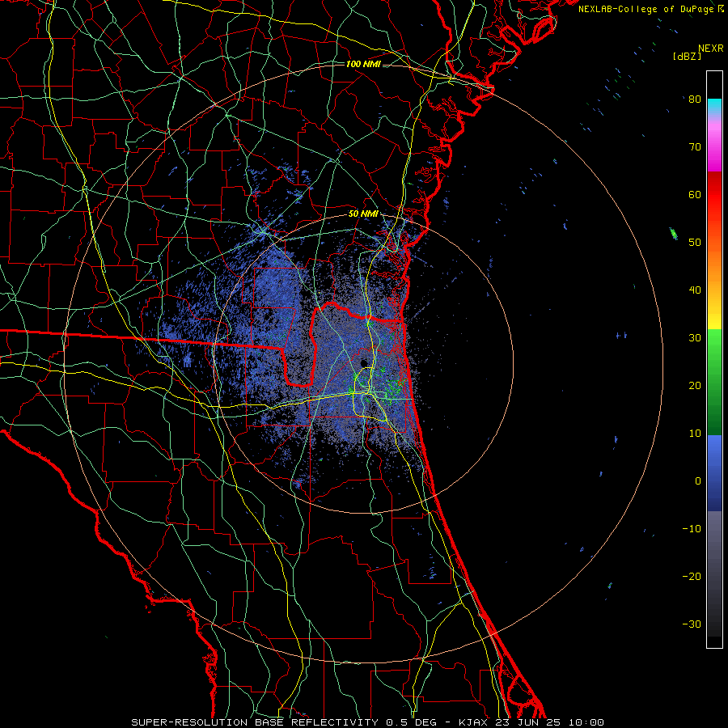Click the 100 NMI range ring label
This screenshot has width=728, height=728.
363,64
